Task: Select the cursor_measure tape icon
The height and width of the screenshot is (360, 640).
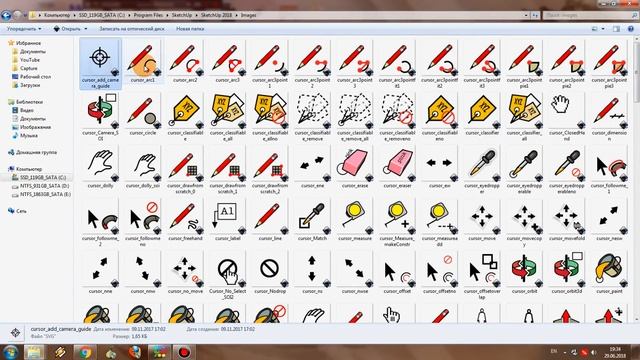Action: click(x=355, y=216)
